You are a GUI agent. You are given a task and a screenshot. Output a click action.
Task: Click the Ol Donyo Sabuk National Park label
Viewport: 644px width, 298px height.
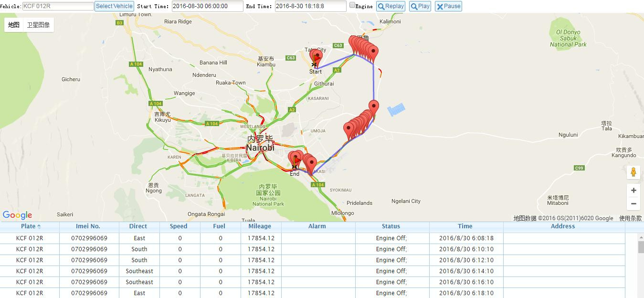point(568,38)
